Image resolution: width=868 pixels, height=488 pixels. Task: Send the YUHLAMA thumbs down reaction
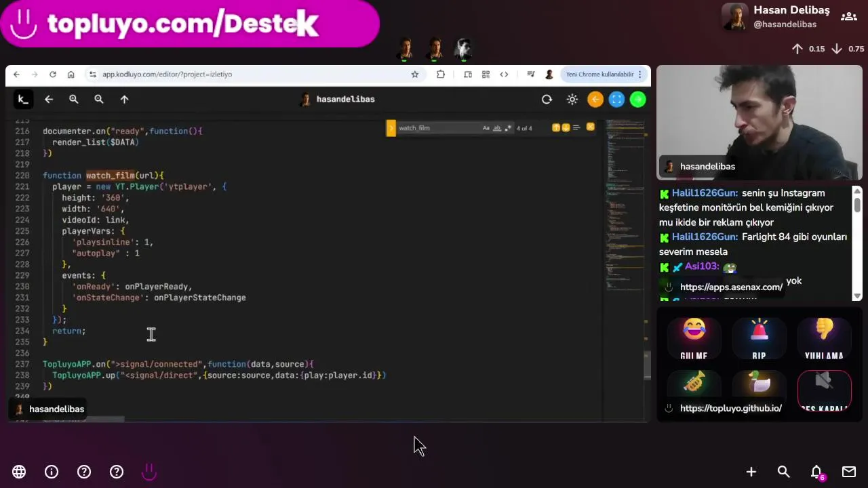[x=824, y=338]
